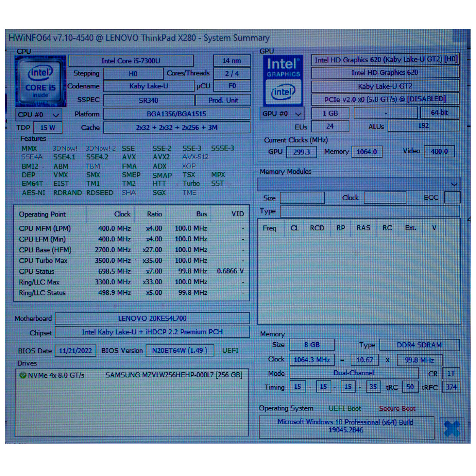Screen dimensions: 476x476
Task: Click the green UEFI Boot label
Action: [345, 408]
